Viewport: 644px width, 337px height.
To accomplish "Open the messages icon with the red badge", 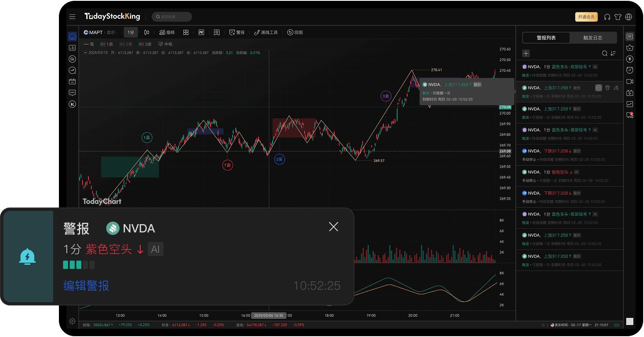I will coord(630,115).
